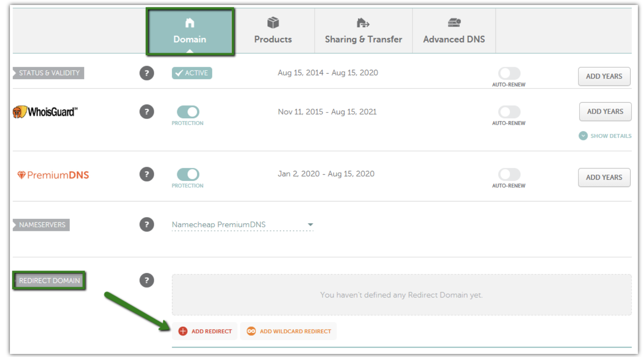
Task: Click the Redirect Domain help icon
Action: coord(147,280)
